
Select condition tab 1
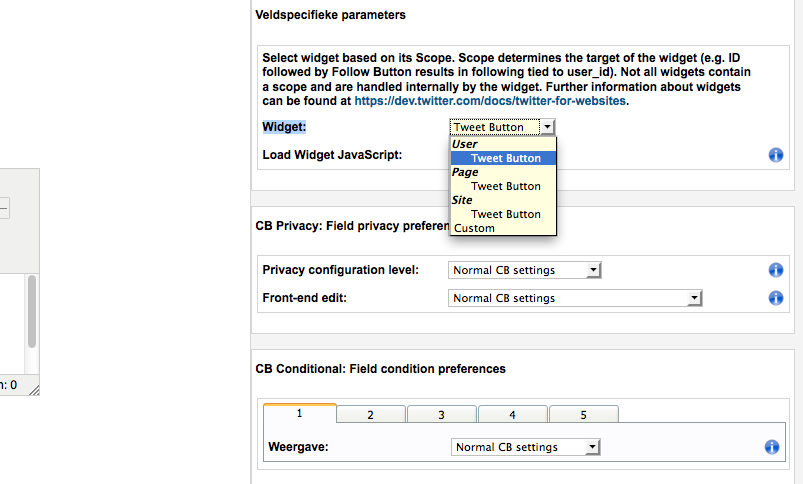pos(300,413)
